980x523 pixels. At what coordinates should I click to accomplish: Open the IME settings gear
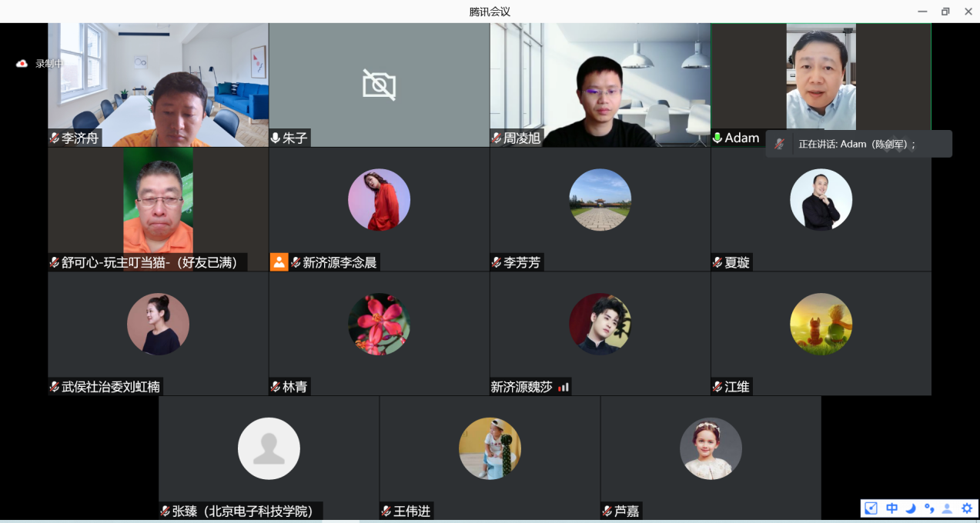tap(966, 508)
